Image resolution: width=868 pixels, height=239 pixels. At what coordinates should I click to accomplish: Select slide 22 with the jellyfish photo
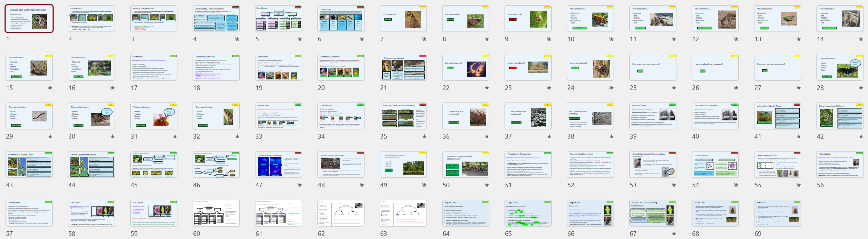point(466,67)
